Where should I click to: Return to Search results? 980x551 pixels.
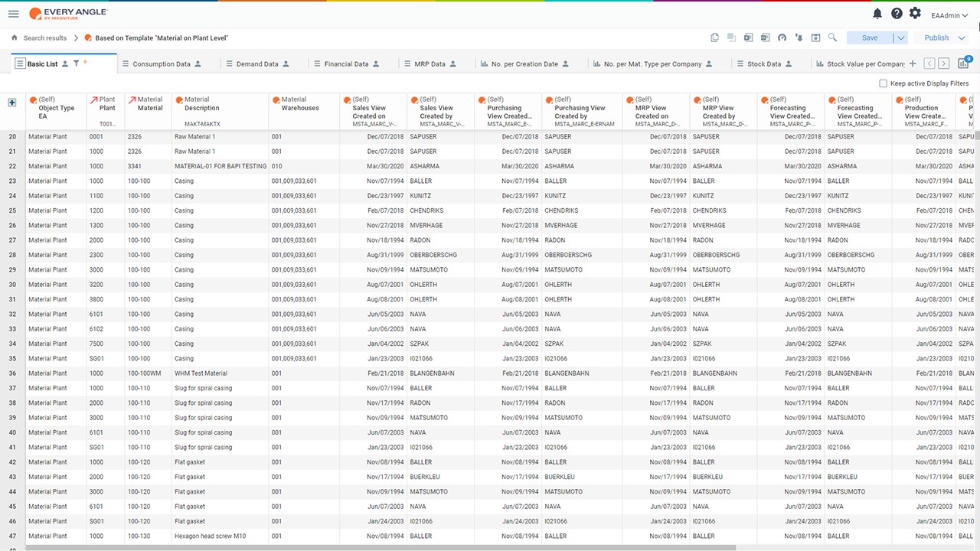[45, 38]
